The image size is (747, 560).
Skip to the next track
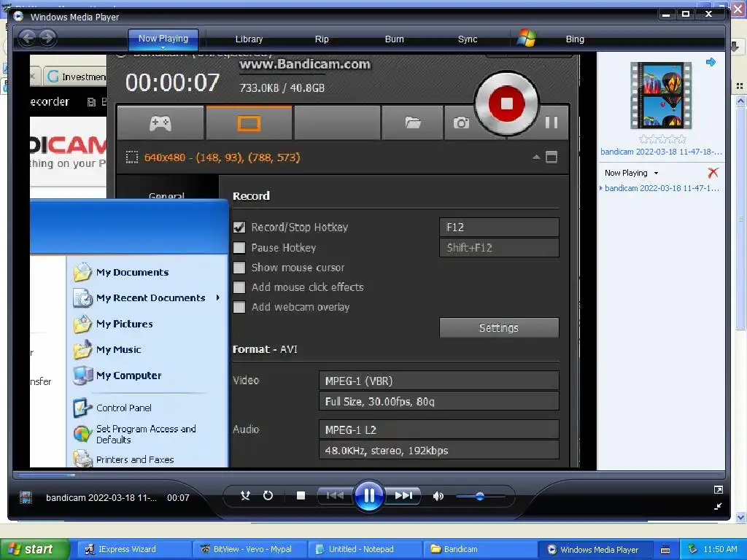pyautogui.click(x=403, y=496)
